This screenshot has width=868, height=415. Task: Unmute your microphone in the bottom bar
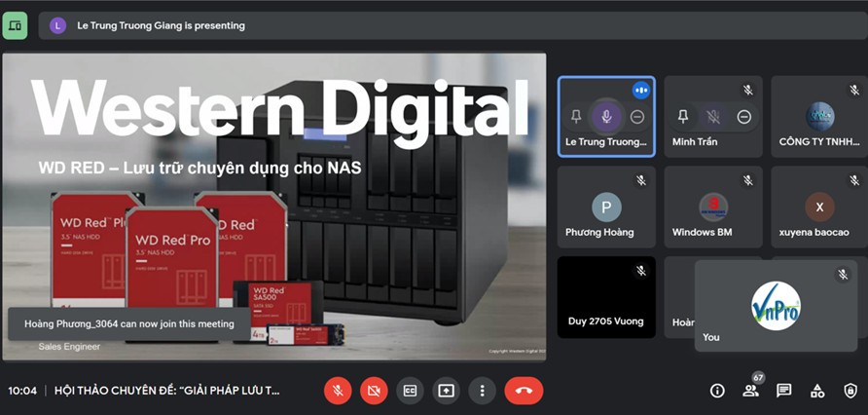(338, 391)
